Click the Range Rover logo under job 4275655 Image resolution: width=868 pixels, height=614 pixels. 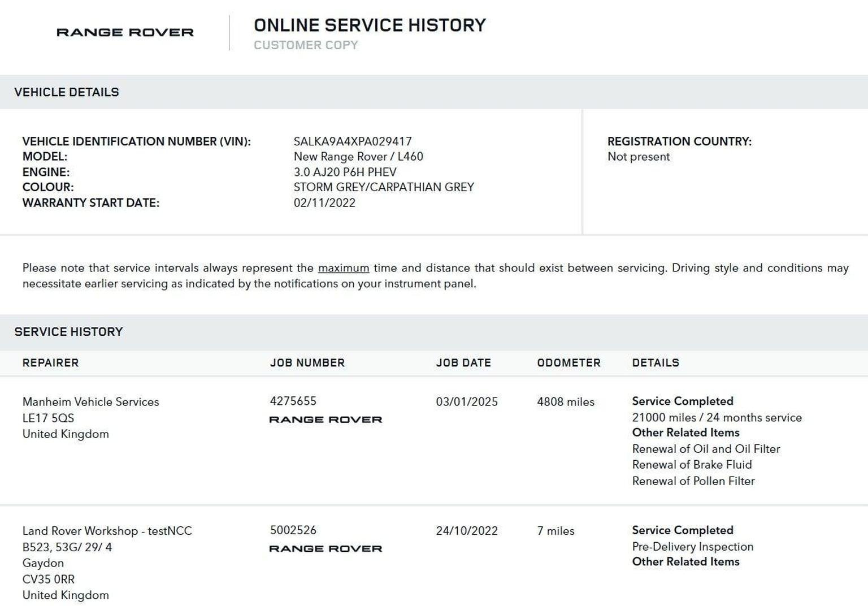point(325,420)
